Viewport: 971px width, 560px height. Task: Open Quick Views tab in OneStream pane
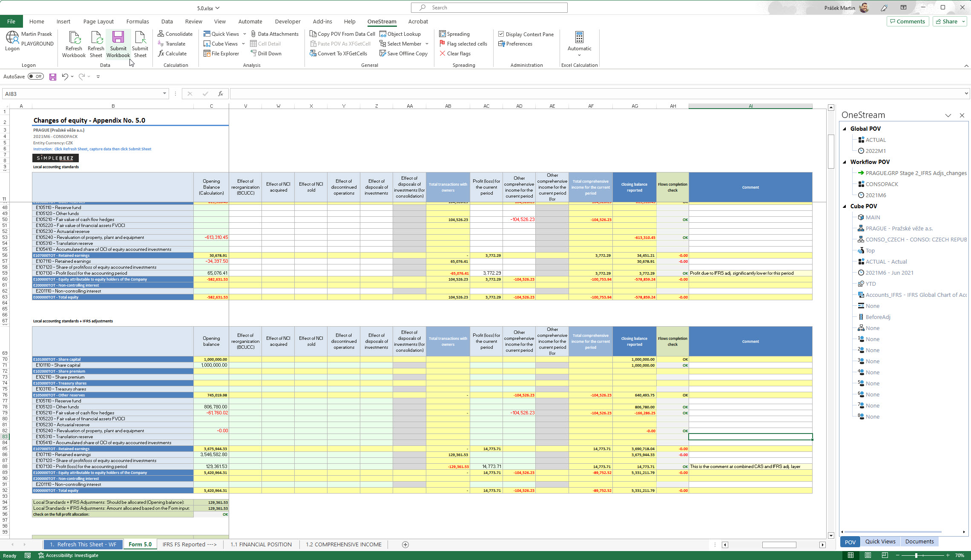point(880,542)
